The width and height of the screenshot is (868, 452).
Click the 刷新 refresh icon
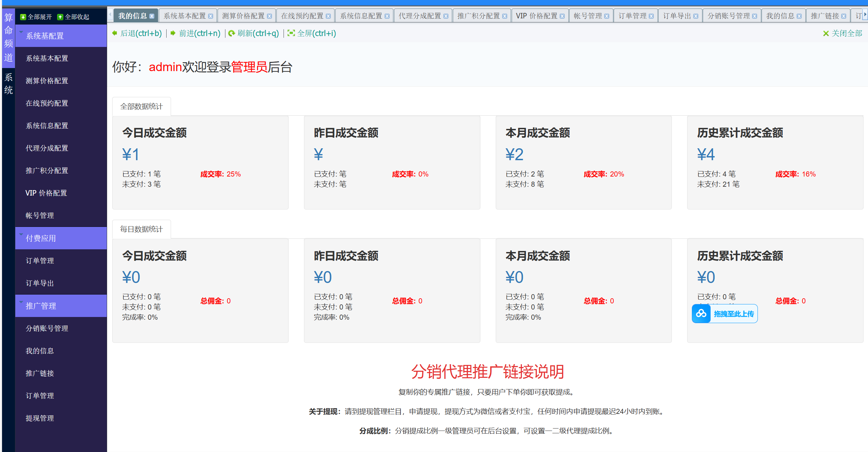pos(232,33)
